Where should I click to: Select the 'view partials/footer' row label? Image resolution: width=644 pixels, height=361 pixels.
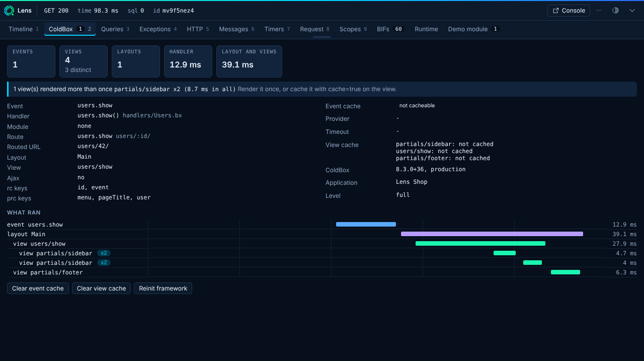tap(48, 272)
